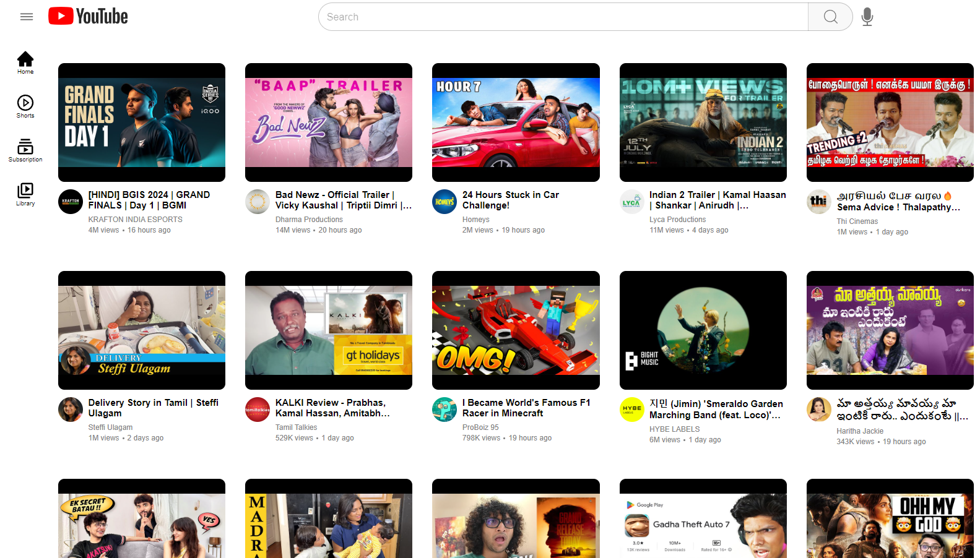This screenshot has height=558, width=980.
Task: Click '14M views • 20 hours ago' text
Action: [x=318, y=230]
